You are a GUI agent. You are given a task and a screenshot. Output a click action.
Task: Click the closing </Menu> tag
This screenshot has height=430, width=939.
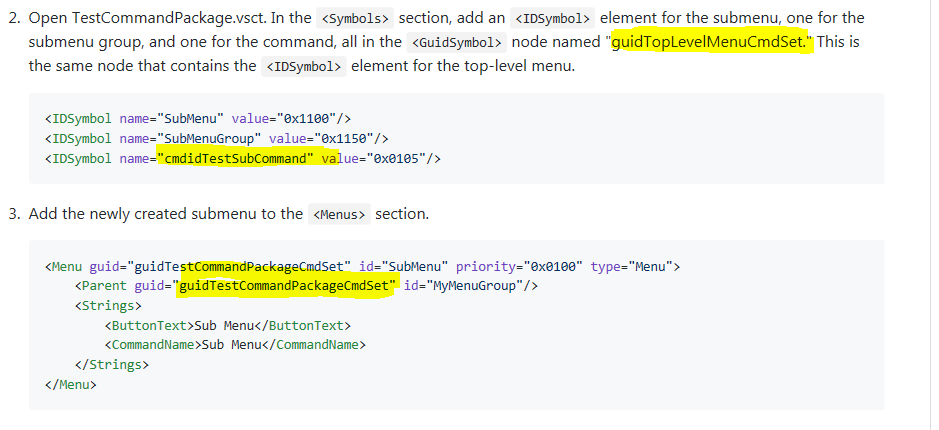tap(70, 384)
